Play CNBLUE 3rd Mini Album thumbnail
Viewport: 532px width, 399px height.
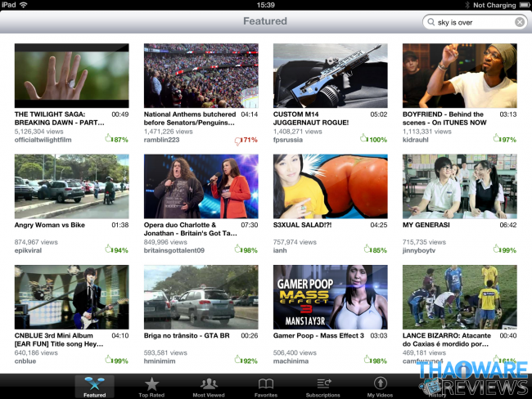[71, 297]
